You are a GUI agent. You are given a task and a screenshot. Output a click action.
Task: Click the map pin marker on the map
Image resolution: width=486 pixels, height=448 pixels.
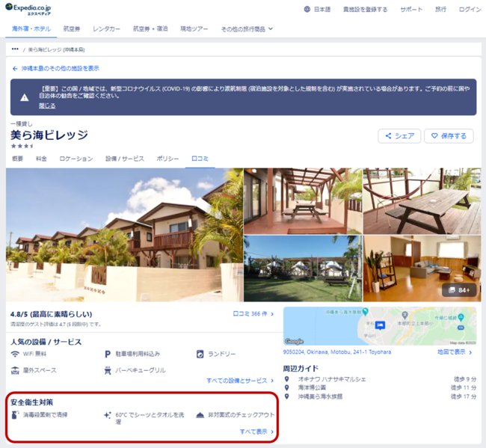coord(380,325)
